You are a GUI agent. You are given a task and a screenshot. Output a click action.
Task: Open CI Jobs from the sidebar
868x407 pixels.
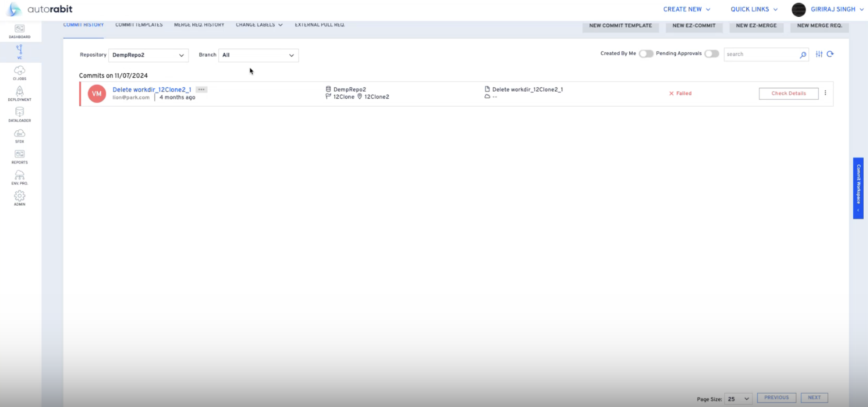[x=19, y=73]
